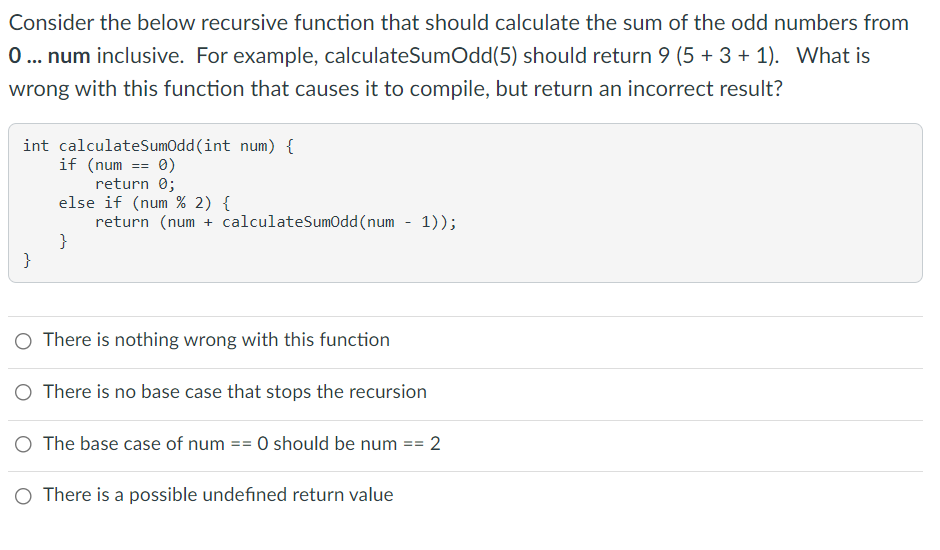Choose the no base case radio option
The image size is (940, 550).
[23, 393]
